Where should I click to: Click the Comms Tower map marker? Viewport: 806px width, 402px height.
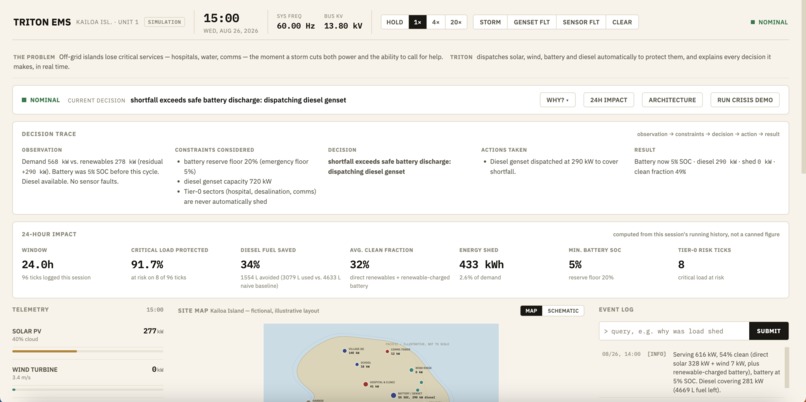pyautogui.click(x=387, y=351)
